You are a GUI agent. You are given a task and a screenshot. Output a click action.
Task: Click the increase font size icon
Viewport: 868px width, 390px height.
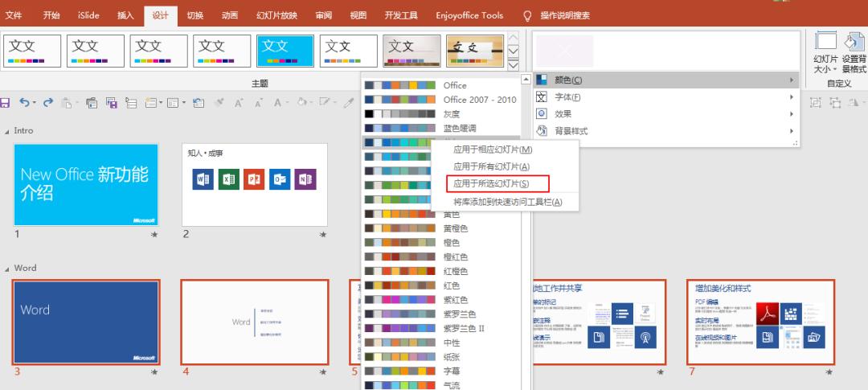click(239, 102)
